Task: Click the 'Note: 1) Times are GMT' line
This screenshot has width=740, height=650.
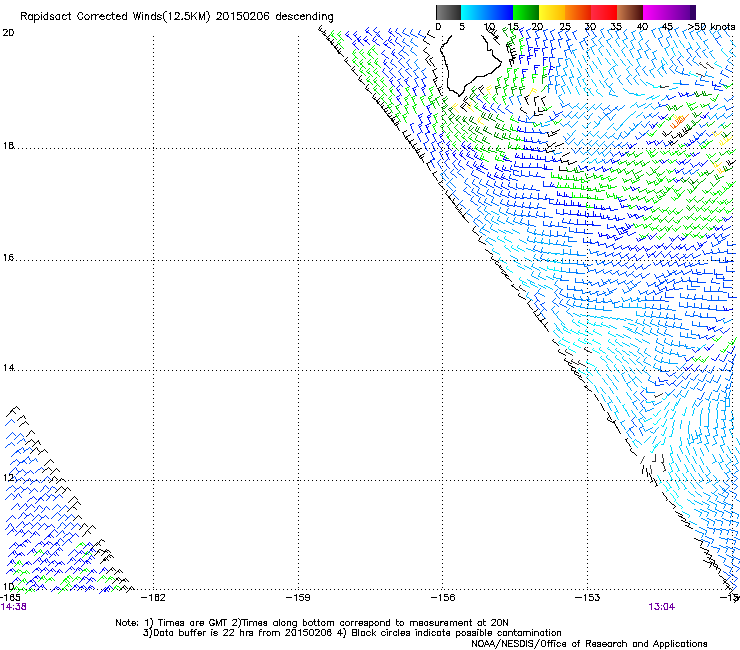Action: tap(312, 623)
